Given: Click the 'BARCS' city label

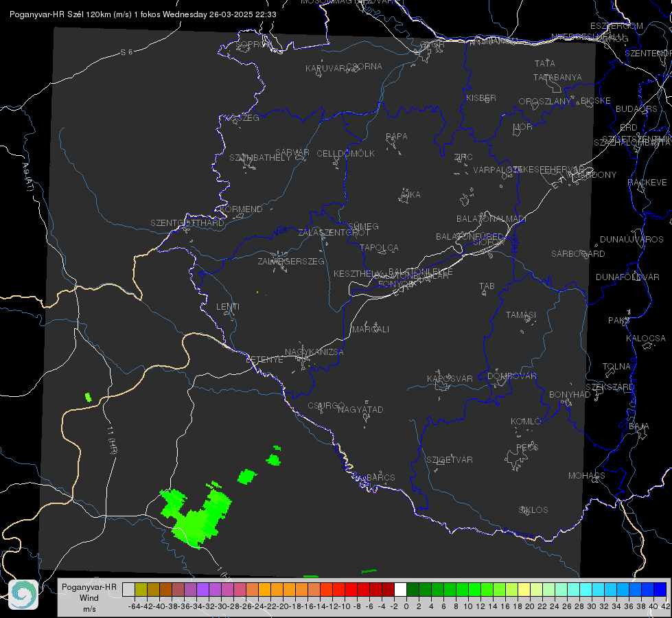Looking at the screenshot, I should 380,478.
